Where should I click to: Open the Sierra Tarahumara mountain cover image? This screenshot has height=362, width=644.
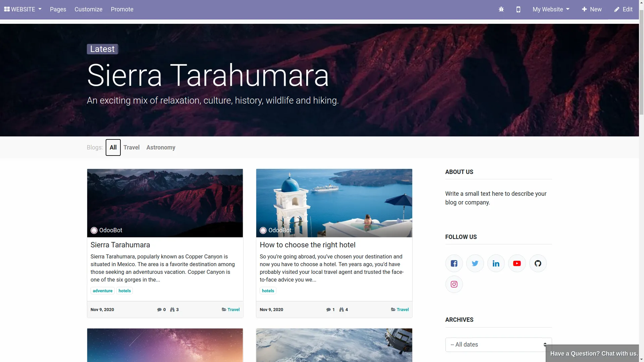click(x=165, y=203)
